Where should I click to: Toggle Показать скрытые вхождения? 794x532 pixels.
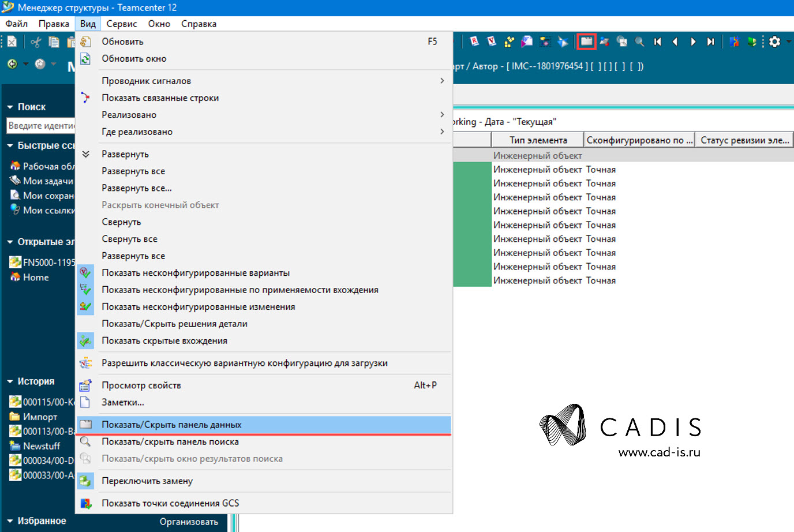(x=263, y=341)
